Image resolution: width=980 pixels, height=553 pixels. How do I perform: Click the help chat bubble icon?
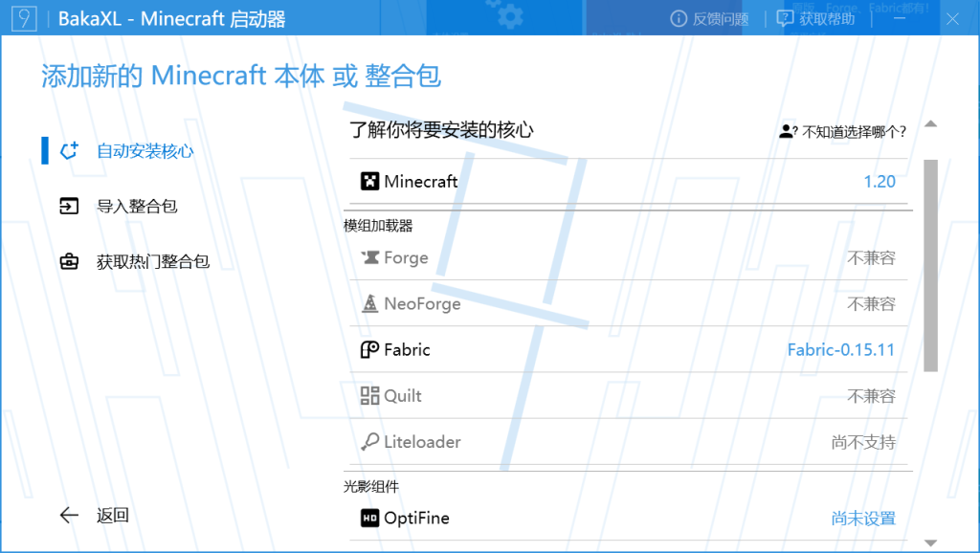click(x=785, y=19)
